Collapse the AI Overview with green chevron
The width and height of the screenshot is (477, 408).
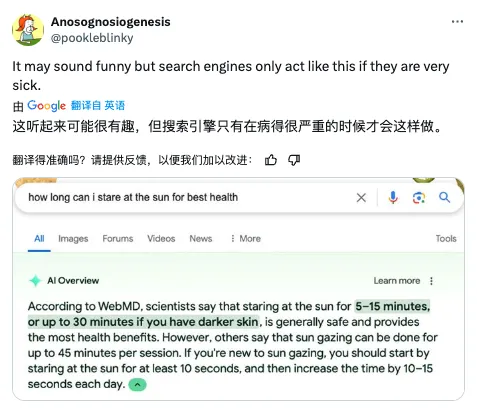[x=137, y=385]
